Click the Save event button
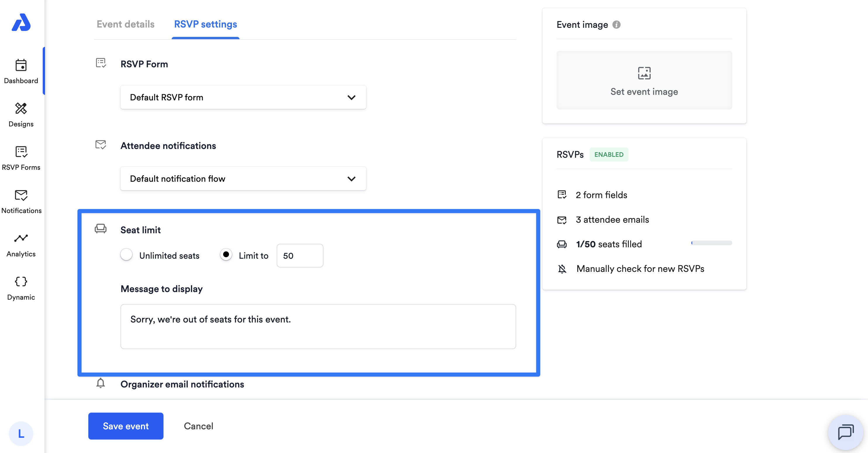The height and width of the screenshot is (453, 868). (x=126, y=426)
